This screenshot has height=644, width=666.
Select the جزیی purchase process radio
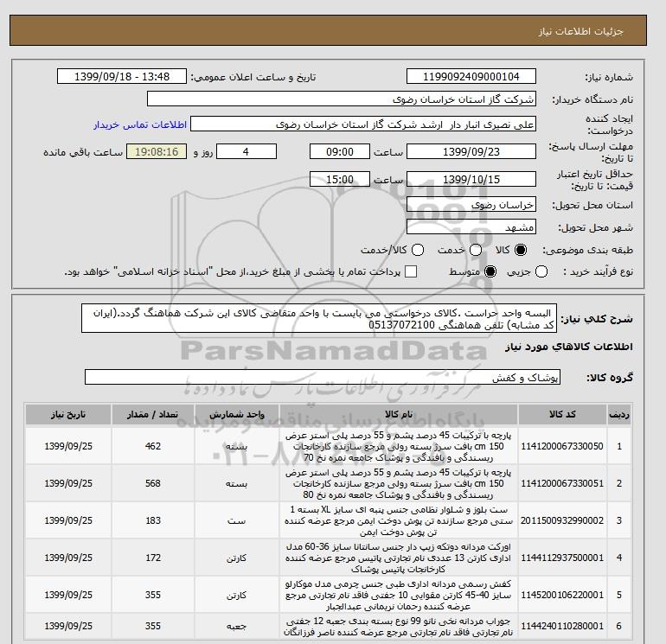[541, 272]
